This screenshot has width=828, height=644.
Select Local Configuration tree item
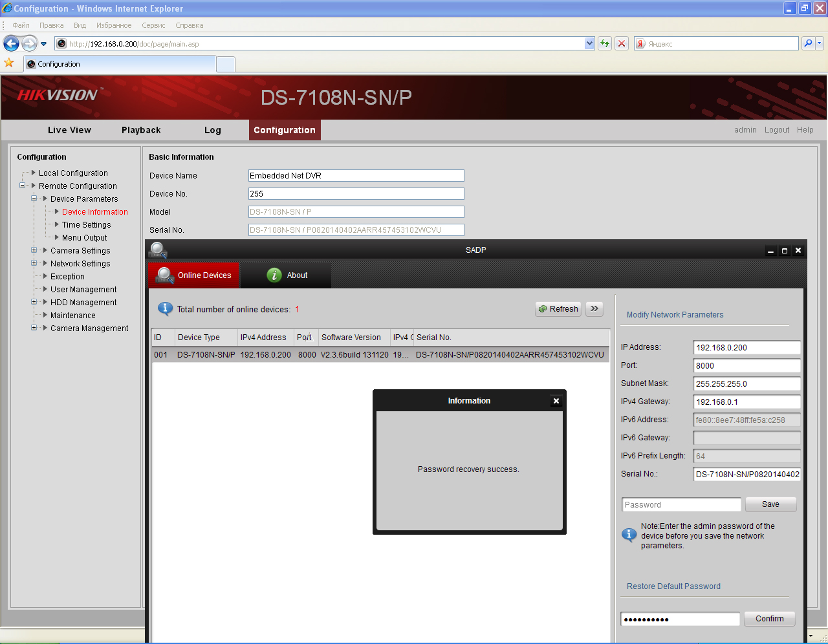(x=73, y=173)
